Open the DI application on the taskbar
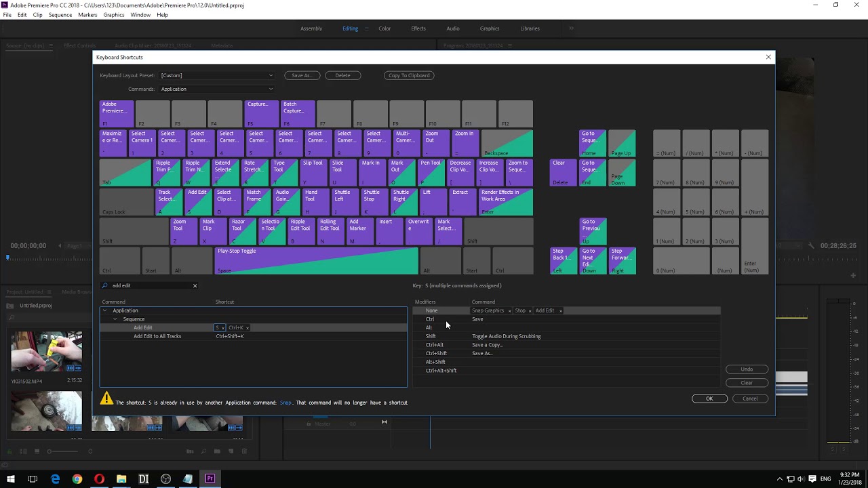The image size is (868, 488). point(144,479)
